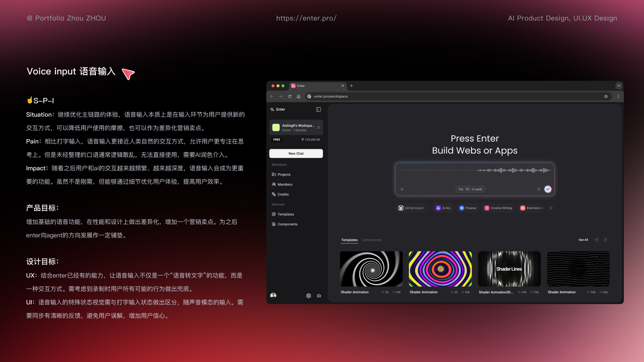Bookmark page with the star icon
Viewport: 644px width, 362px height.
[606, 96]
